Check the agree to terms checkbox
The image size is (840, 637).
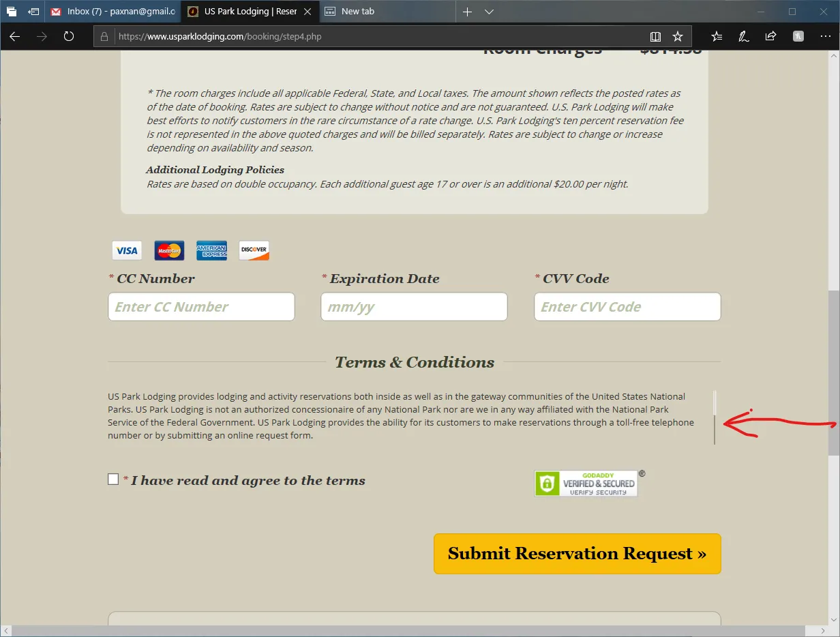[113, 479]
